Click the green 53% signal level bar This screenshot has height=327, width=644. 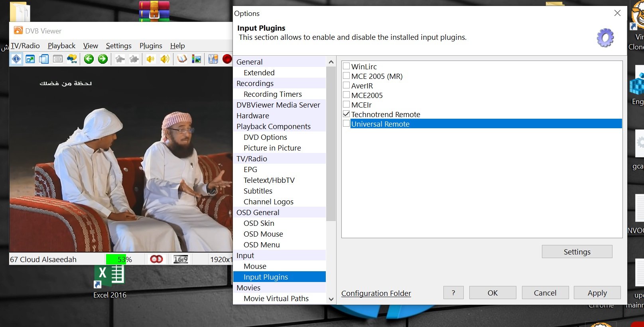point(116,259)
